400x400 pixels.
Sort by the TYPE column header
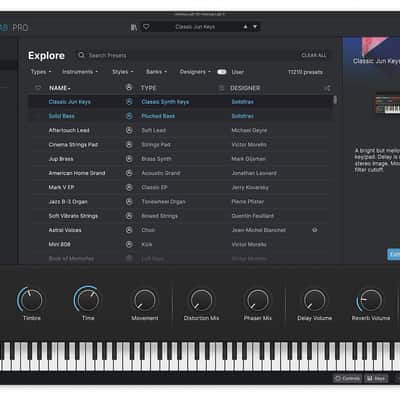click(148, 88)
